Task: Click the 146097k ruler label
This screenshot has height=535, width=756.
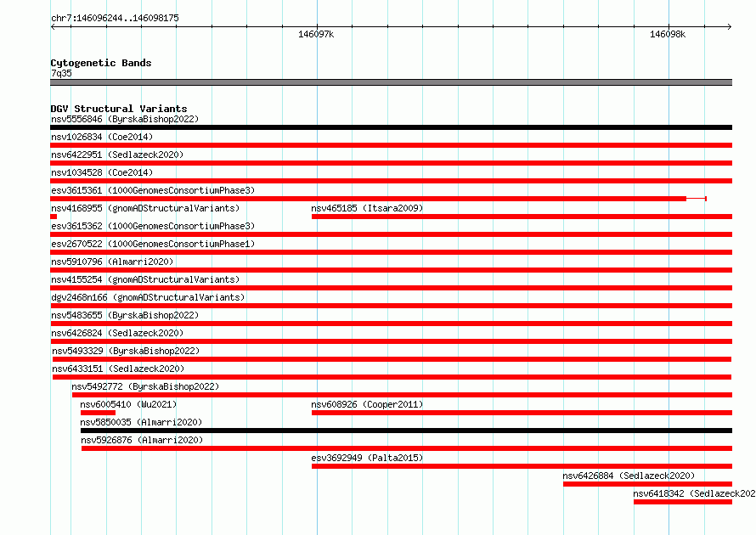Action: point(316,34)
